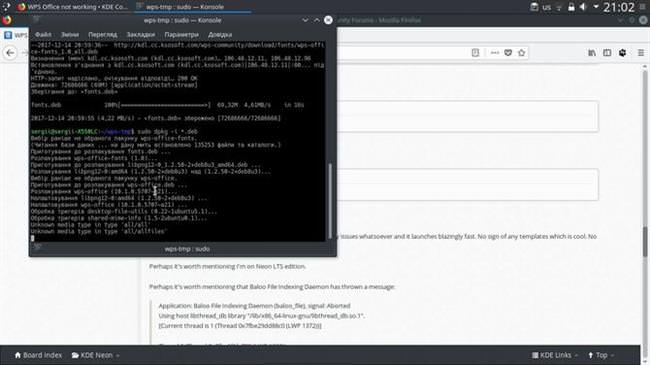
Task: Bookmark this page with star icon
Action: (521, 53)
